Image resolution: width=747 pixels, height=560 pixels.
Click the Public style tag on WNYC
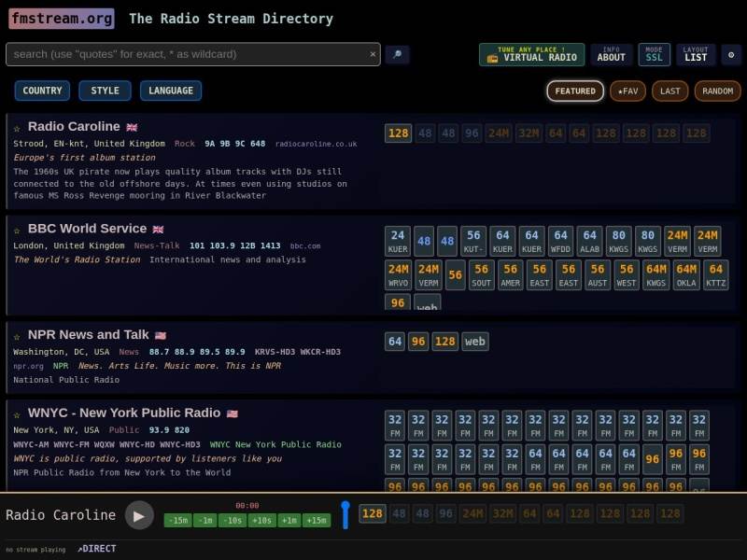coord(124,430)
